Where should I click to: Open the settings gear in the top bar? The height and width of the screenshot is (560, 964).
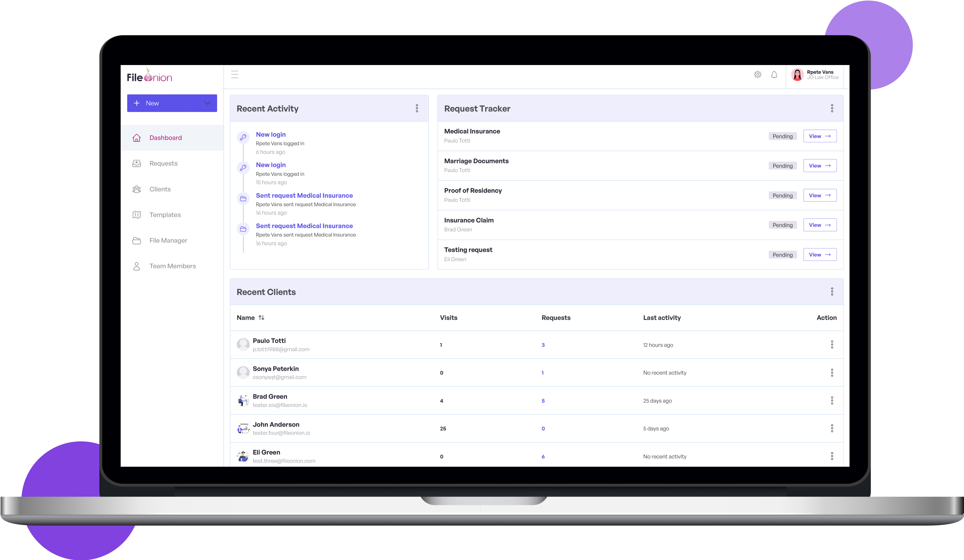tap(758, 74)
